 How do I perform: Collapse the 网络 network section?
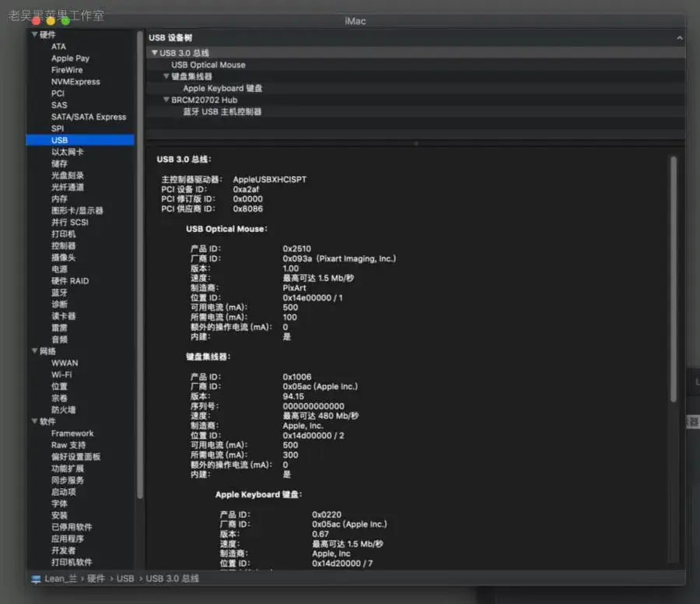tap(34, 351)
